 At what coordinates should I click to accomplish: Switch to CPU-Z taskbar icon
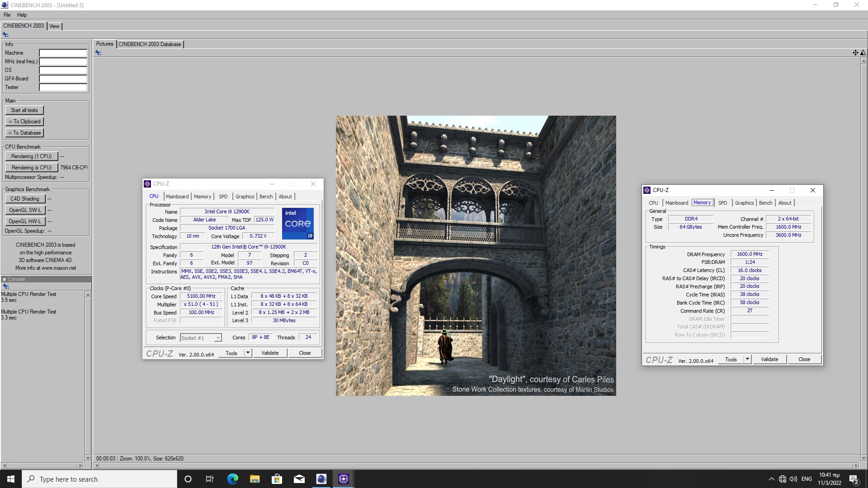tap(344, 479)
